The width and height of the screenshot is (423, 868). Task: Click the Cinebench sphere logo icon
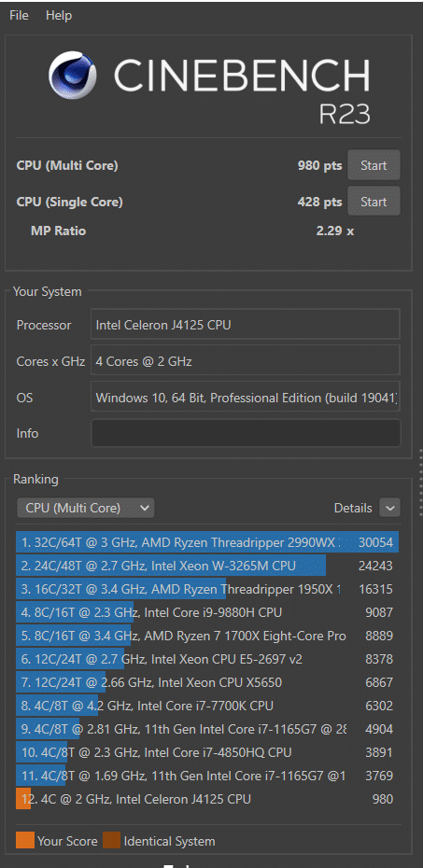pos(73,76)
